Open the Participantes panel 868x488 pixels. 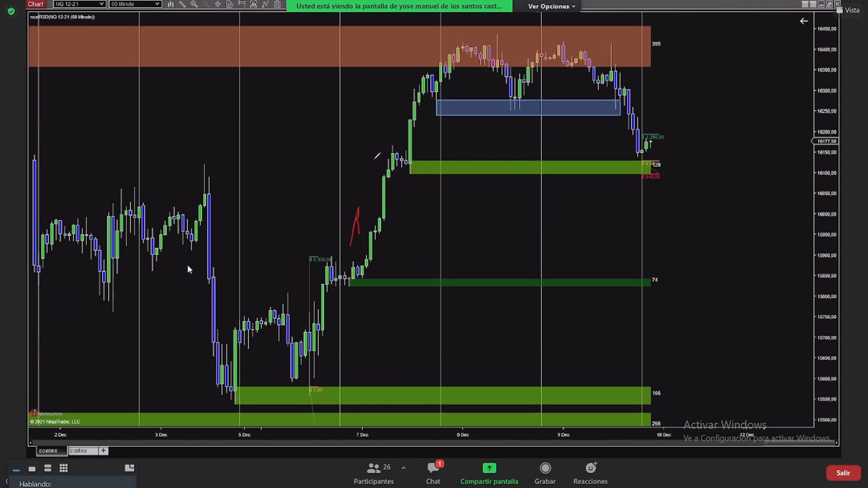pos(374,473)
